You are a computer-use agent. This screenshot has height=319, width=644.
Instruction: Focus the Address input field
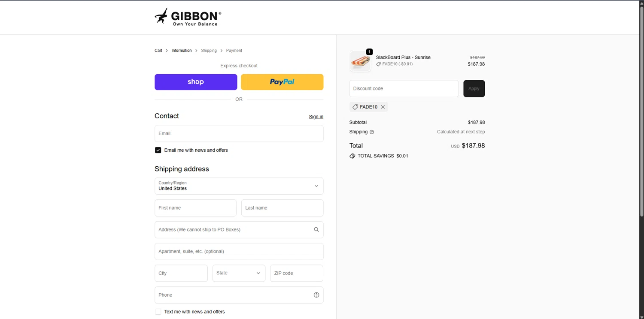pos(239,230)
